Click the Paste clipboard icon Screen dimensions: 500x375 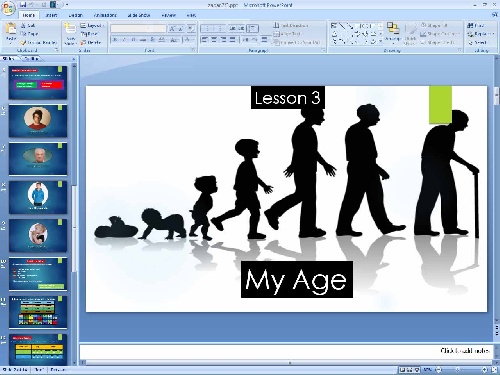pyautogui.click(x=11, y=29)
